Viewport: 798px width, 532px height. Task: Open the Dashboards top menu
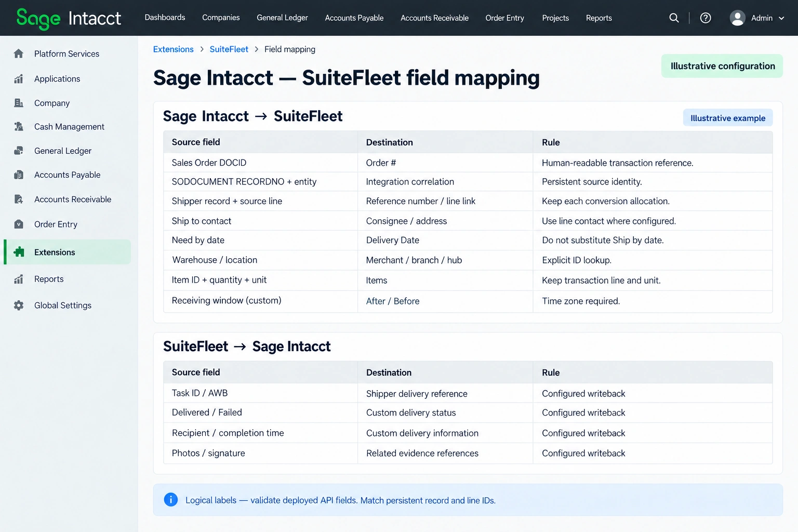point(165,18)
